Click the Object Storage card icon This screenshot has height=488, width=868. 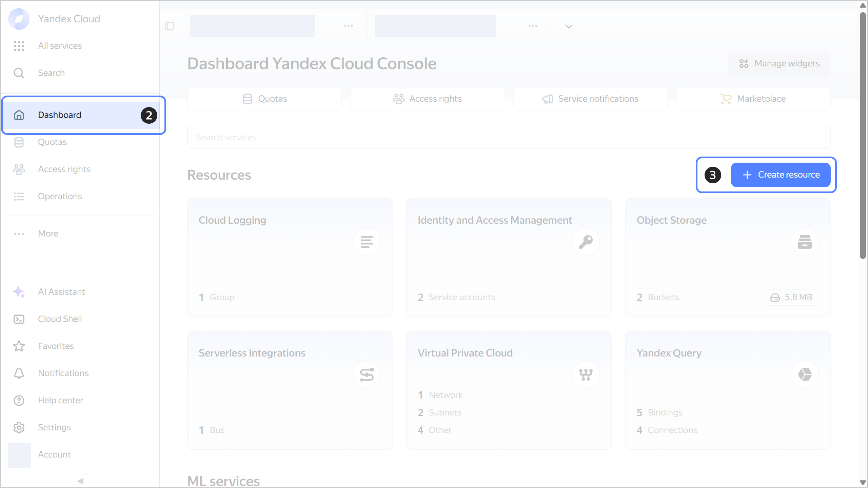805,242
